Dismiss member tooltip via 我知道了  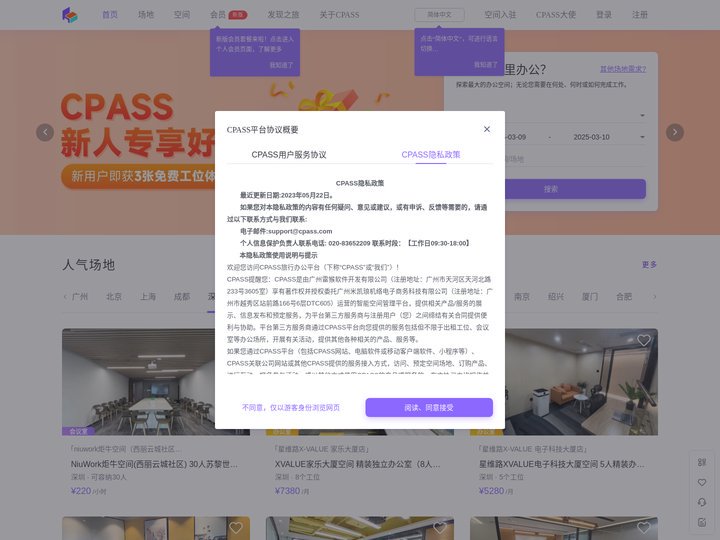tap(281, 65)
